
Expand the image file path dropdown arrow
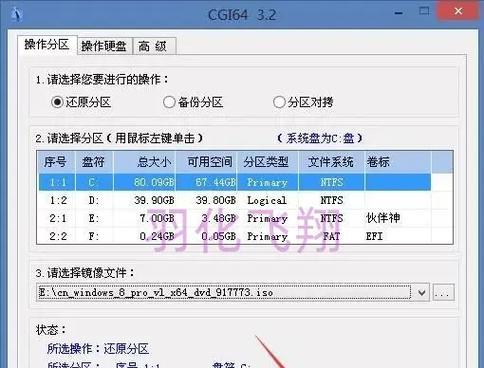coord(422,293)
